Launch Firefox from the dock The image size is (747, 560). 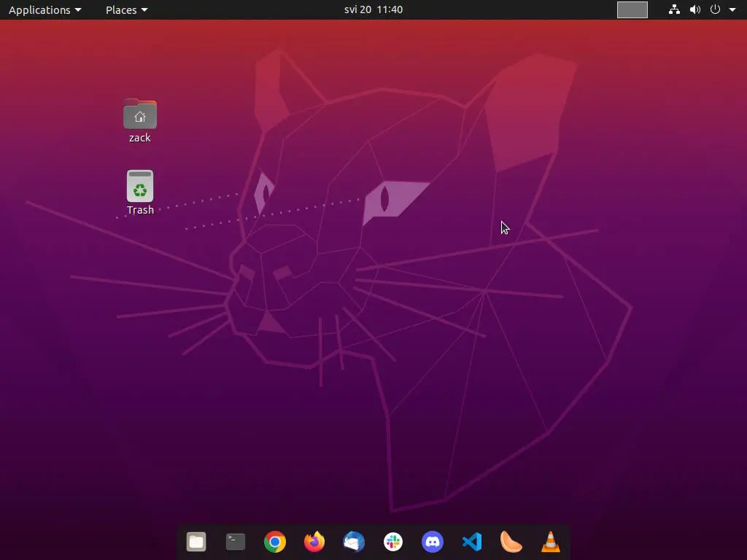pyautogui.click(x=314, y=542)
